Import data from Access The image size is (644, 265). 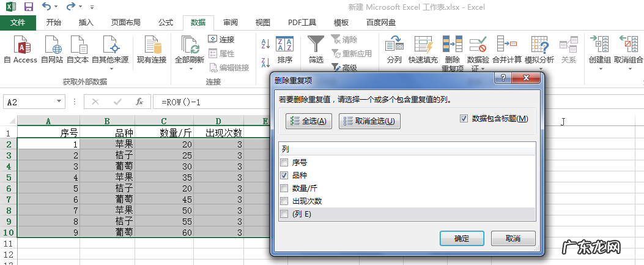coord(21,50)
